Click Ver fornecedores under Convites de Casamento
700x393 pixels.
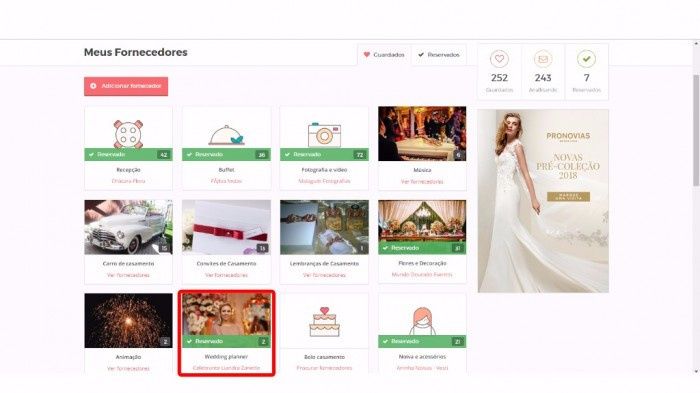pyautogui.click(x=226, y=275)
